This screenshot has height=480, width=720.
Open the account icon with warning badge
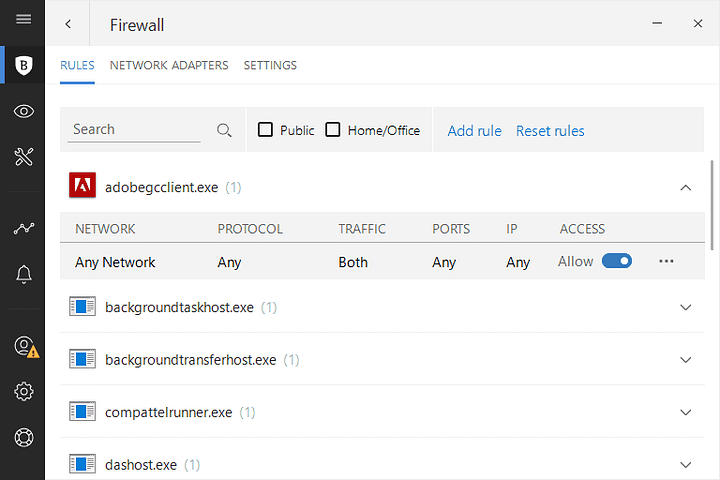pos(26,346)
